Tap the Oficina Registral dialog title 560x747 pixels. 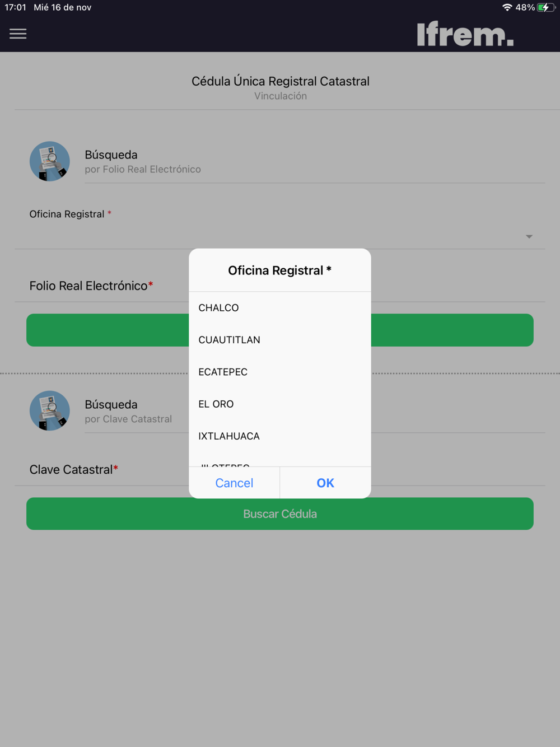pyautogui.click(x=280, y=270)
